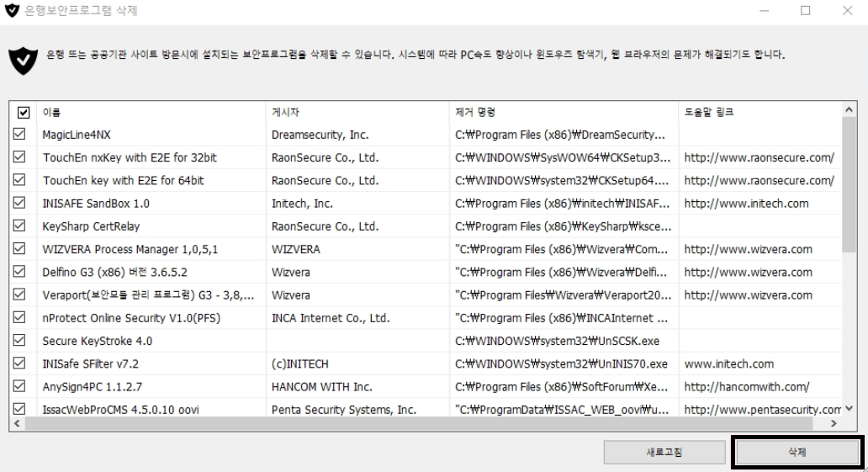This screenshot has height=472, width=868.
Task: Click the vertical scrollbar down arrow
Action: pos(849,409)
